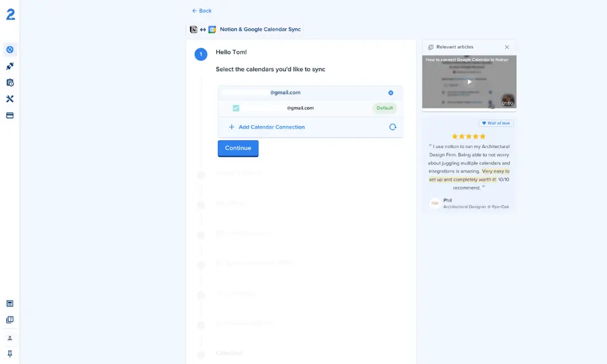
Task: Go back using the Back link
Action: pos(202,11)
